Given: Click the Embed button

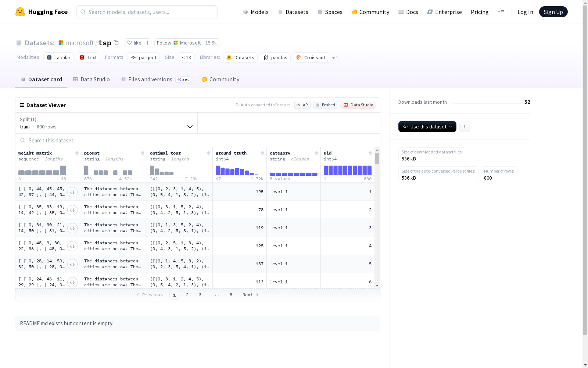Looking at the screenshot, I should (325, 105).
